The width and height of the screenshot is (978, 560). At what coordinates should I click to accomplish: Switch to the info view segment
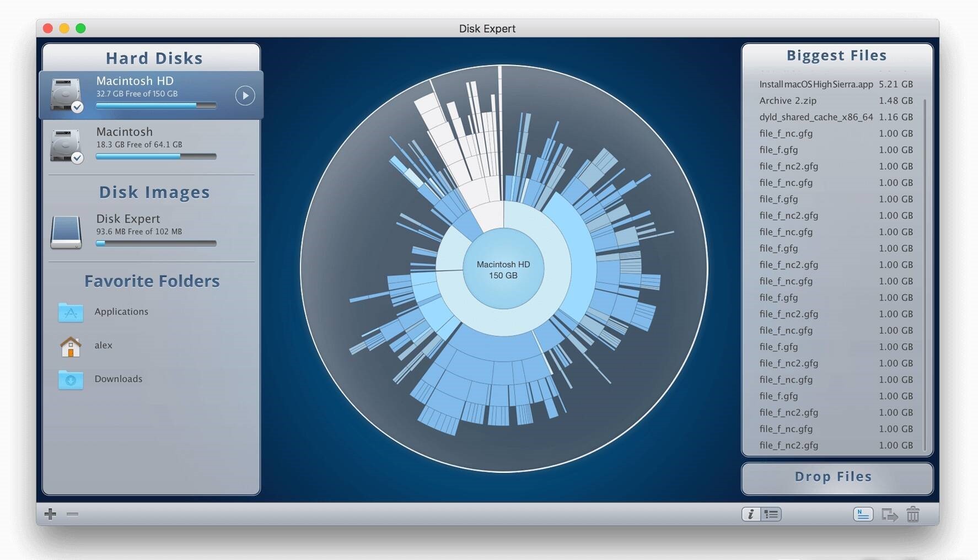pyautogui.click(x=751, y=514)
